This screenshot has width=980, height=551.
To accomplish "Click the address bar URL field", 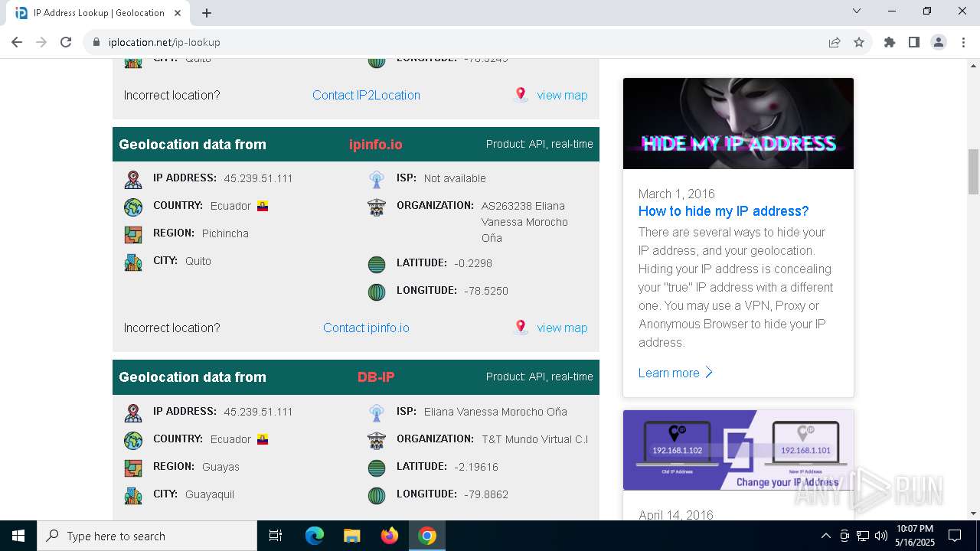I will click(x=459, y=42).
